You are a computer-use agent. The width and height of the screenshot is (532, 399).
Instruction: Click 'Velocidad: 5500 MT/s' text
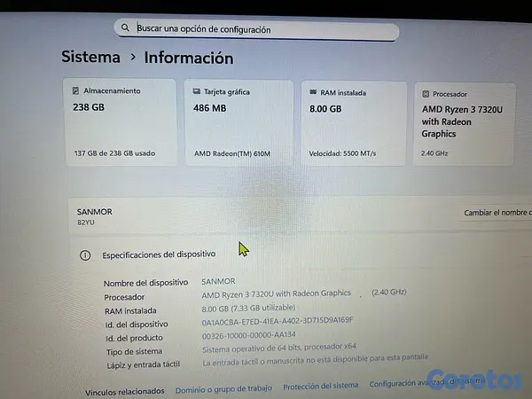342,153
